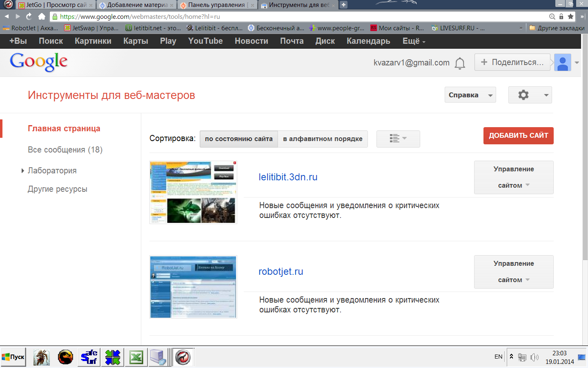Show hidden system tray icons

(511, 357)
